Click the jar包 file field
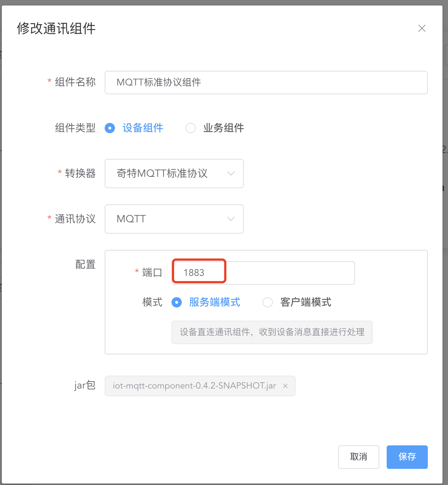Viewport: 448px width, 485px height. point(200,386)
